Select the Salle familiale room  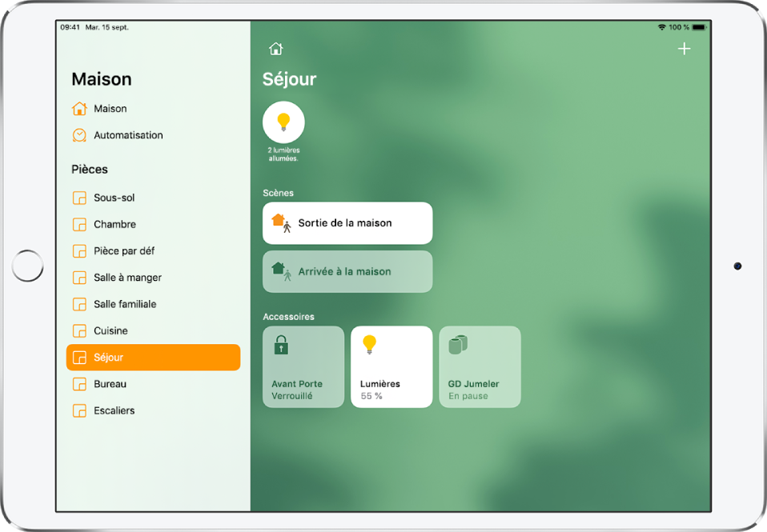[153, 304]
